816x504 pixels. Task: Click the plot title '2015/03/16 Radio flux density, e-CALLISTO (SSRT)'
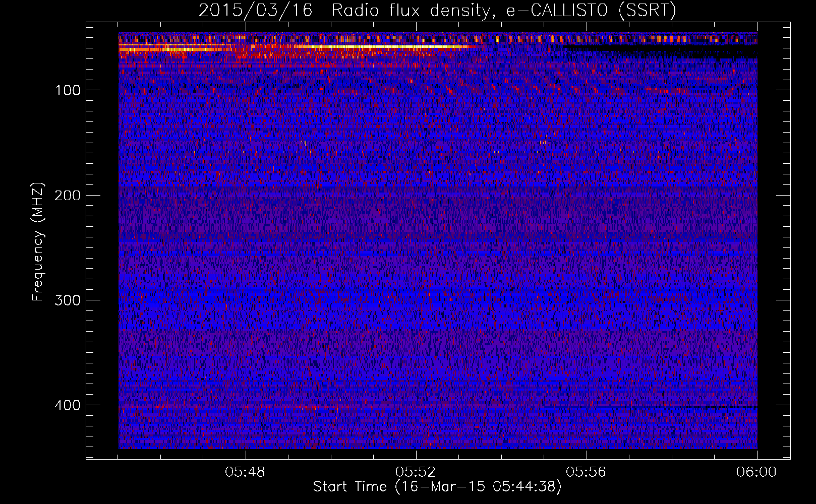click(437, 10)
